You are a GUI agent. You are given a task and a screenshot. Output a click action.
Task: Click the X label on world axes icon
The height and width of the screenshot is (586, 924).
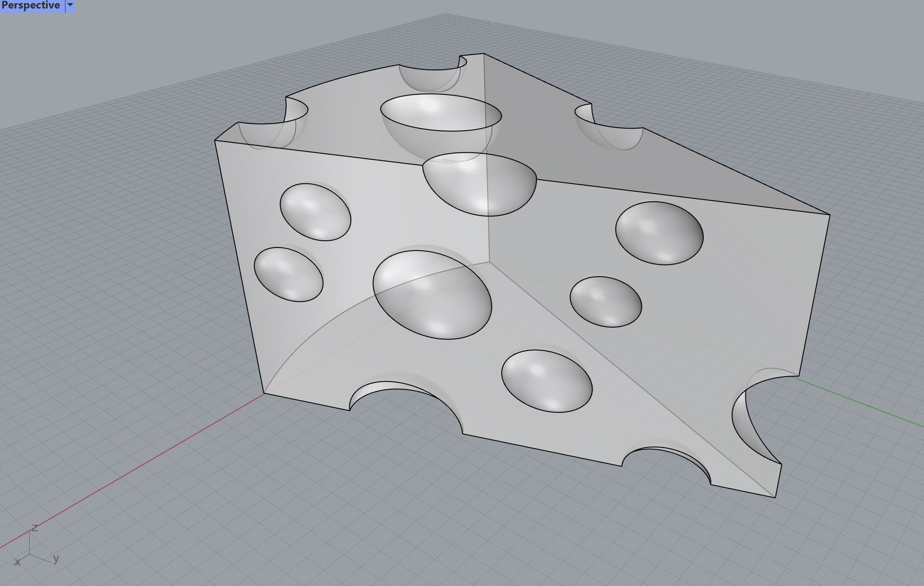click(17, 562)
